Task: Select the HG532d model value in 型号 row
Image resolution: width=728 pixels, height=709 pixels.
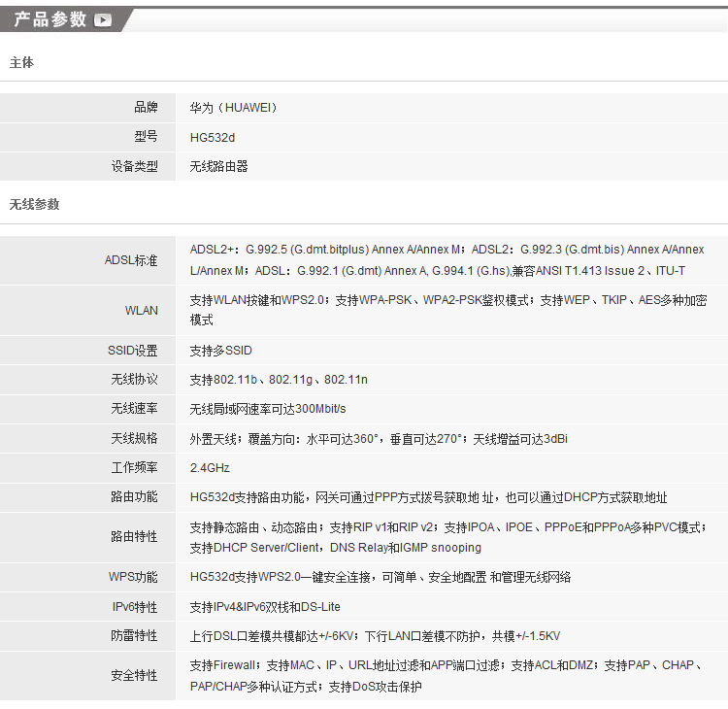Action: tap(213, 138)
